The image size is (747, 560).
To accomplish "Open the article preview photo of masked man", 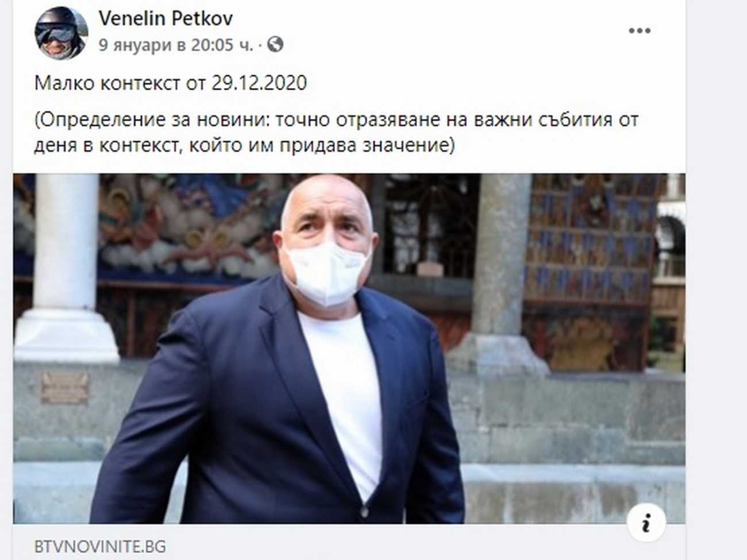I will tap(349, 348).
